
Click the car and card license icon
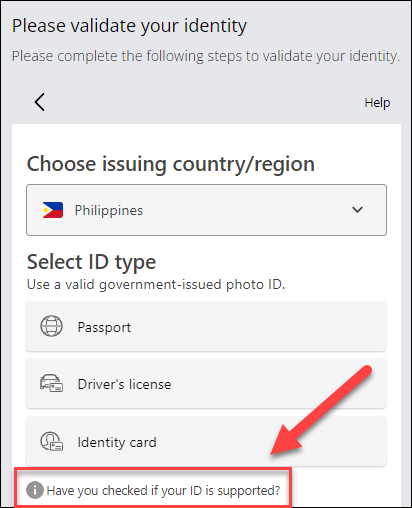pos(51,383)
